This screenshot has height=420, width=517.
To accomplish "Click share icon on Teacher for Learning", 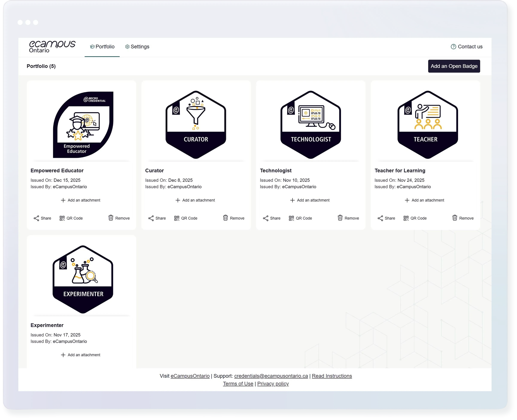I will click(x=380, y=218).
